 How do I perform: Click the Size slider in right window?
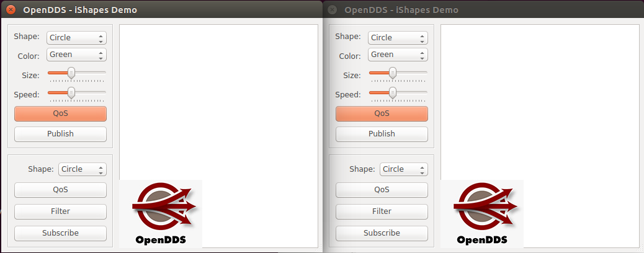(398, 74)
